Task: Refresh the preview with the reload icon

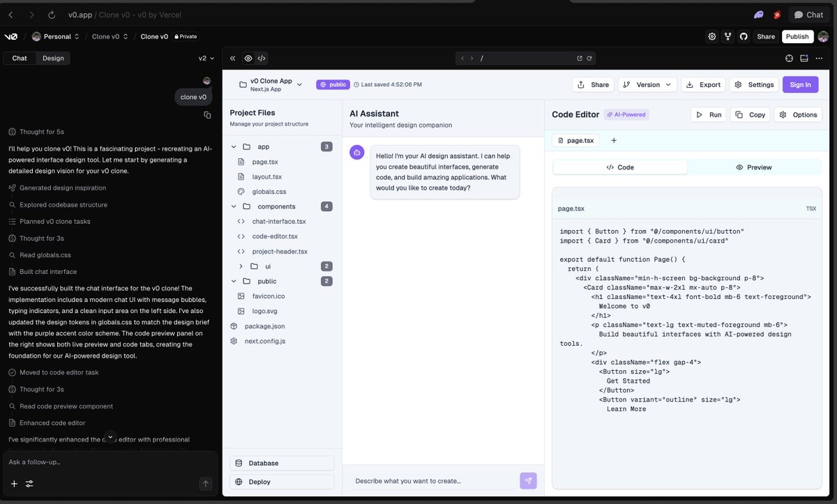Action: 589,59
